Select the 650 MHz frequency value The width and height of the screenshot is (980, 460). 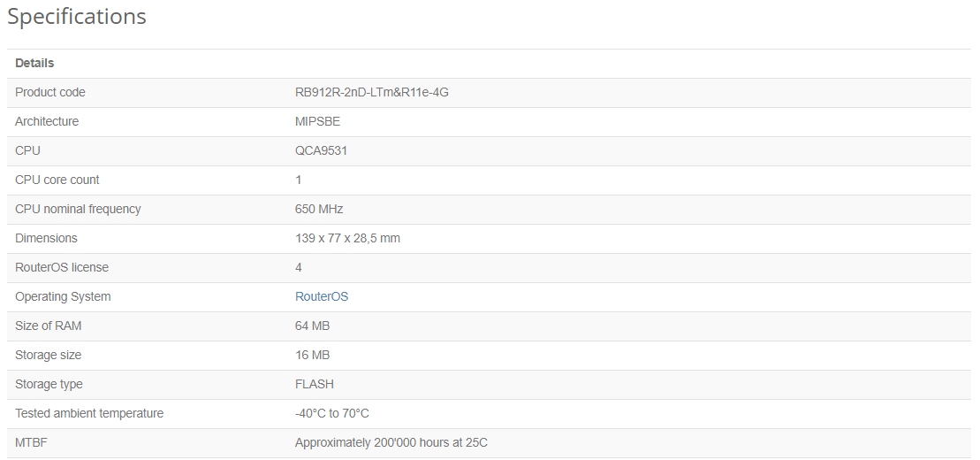coord(319,209)
